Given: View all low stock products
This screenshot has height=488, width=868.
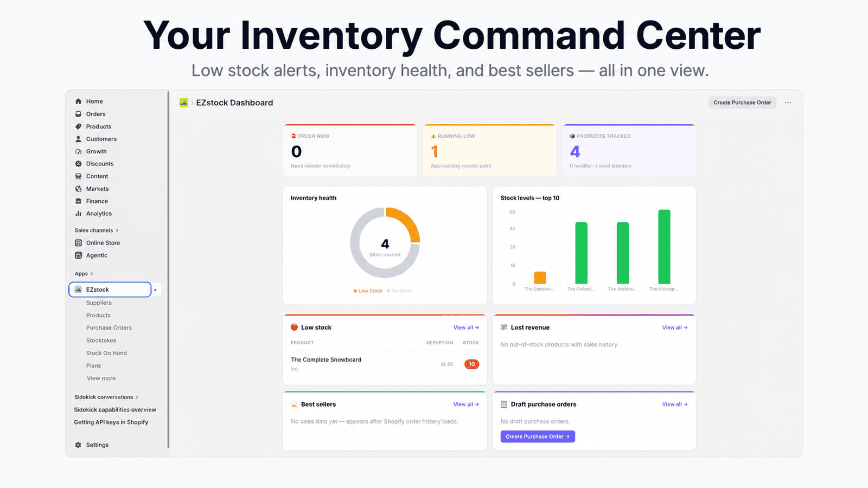Looking at the screenshot, I should 466,328.
